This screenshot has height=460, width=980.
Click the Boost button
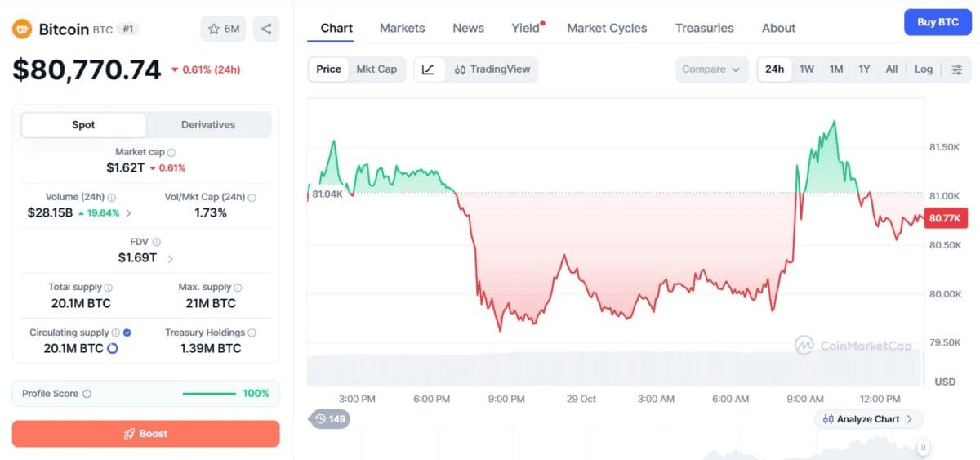[145, 434]
